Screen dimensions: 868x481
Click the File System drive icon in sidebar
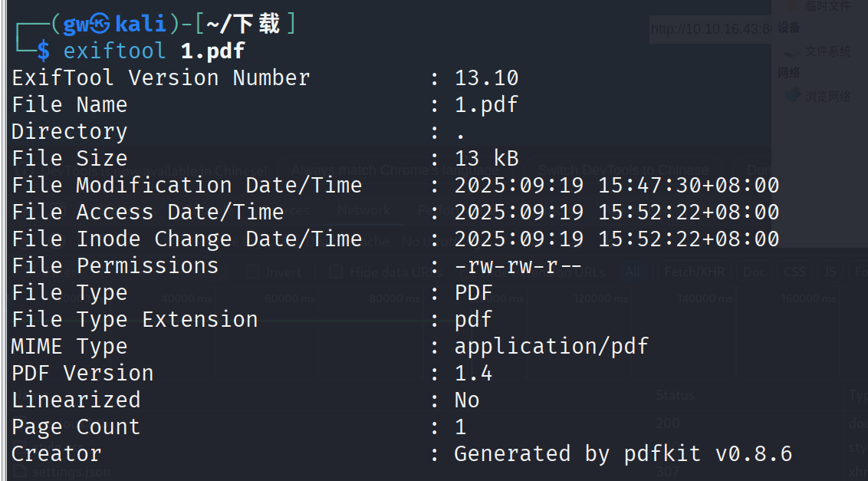pos(793,51)
